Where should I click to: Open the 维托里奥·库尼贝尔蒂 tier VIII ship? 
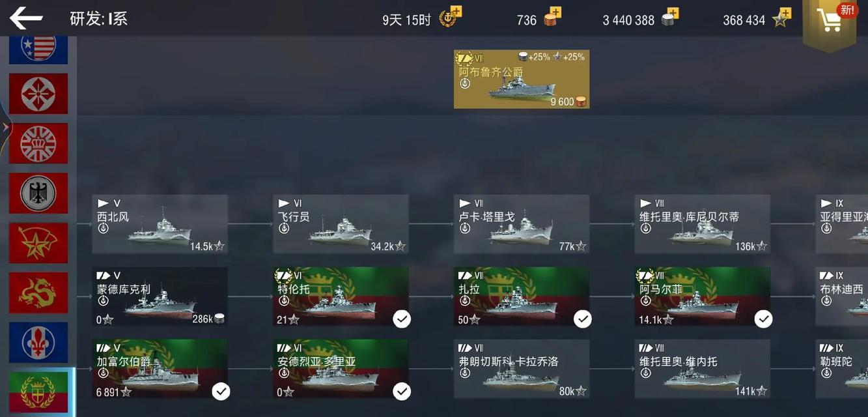[703, 224]
